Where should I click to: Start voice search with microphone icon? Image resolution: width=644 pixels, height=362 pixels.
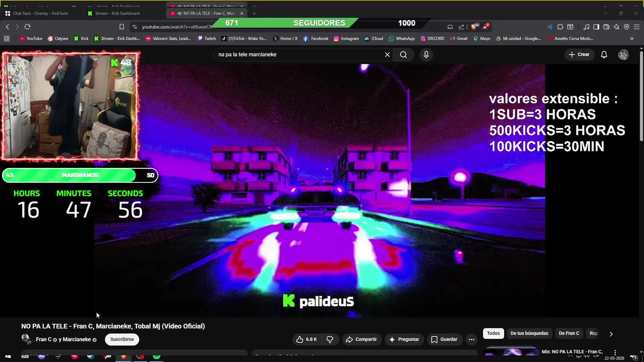click(x=426, y=54)
